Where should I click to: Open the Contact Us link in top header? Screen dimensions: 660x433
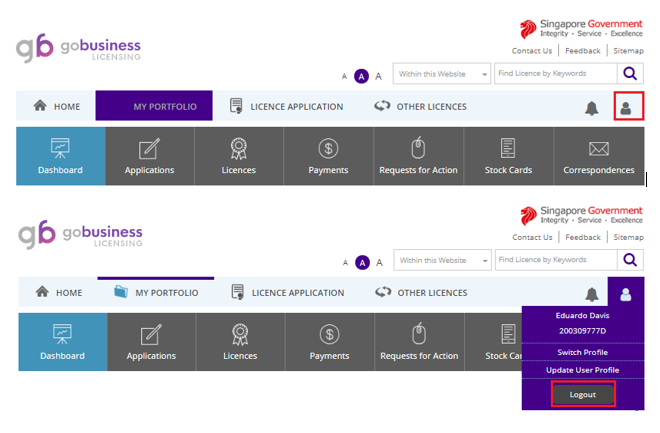pyautogui.click(x=532, y=50)
